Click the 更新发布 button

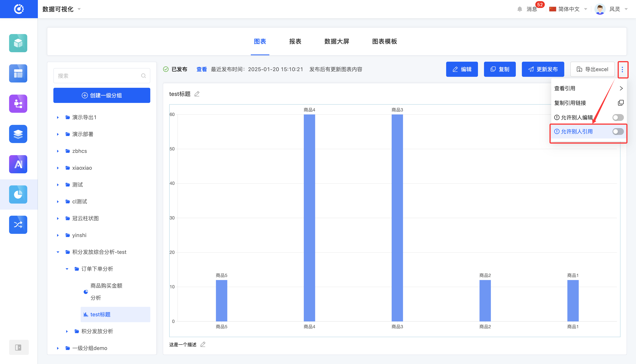543,69
